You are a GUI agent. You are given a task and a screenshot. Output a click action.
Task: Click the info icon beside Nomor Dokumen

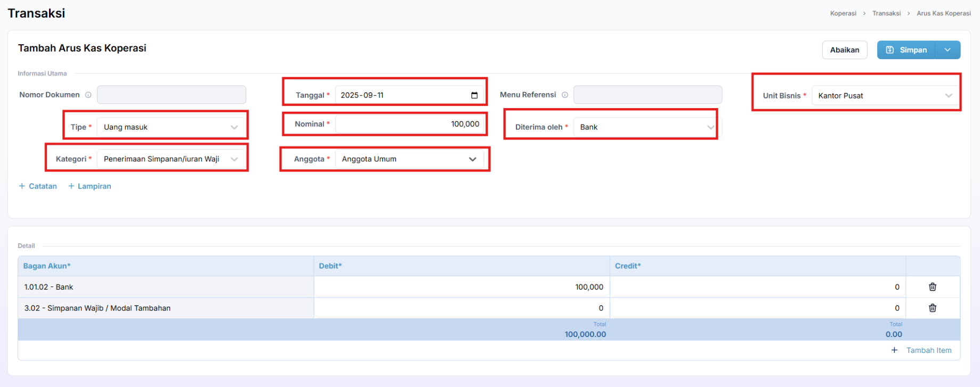click(88, 95)
